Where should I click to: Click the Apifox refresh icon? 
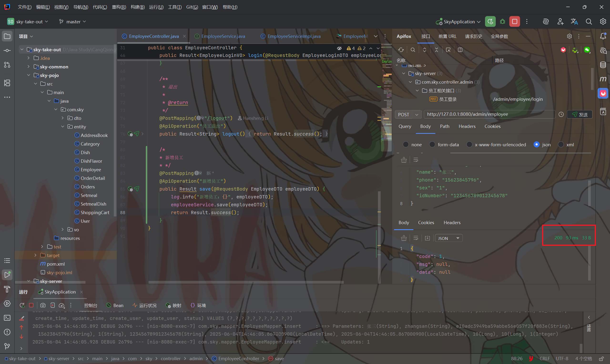point(401,50)
